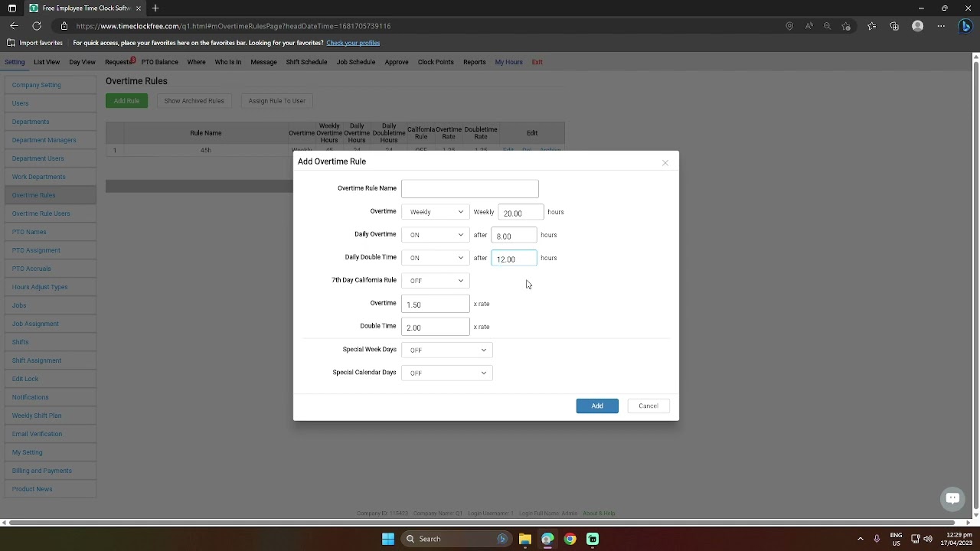980x551 pixels.
Task: Click Show Archived Rules button
Action: pos(194,100)
